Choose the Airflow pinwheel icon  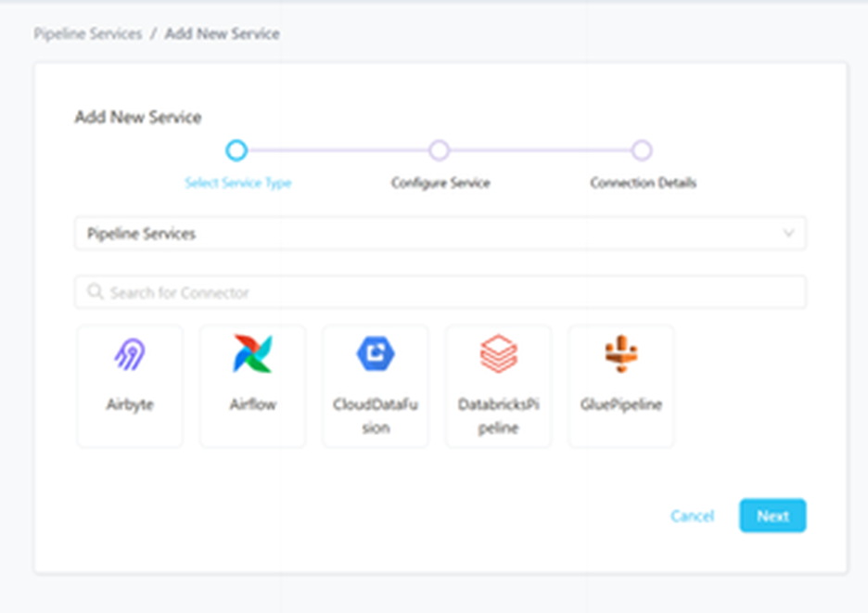pyautogui.click(x=252, y=354)
